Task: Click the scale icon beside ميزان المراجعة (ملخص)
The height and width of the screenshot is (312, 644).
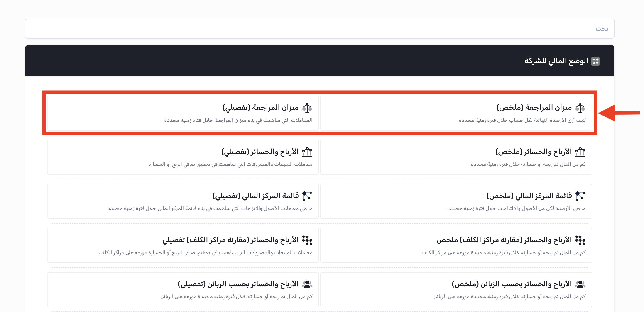Action: 580,108
